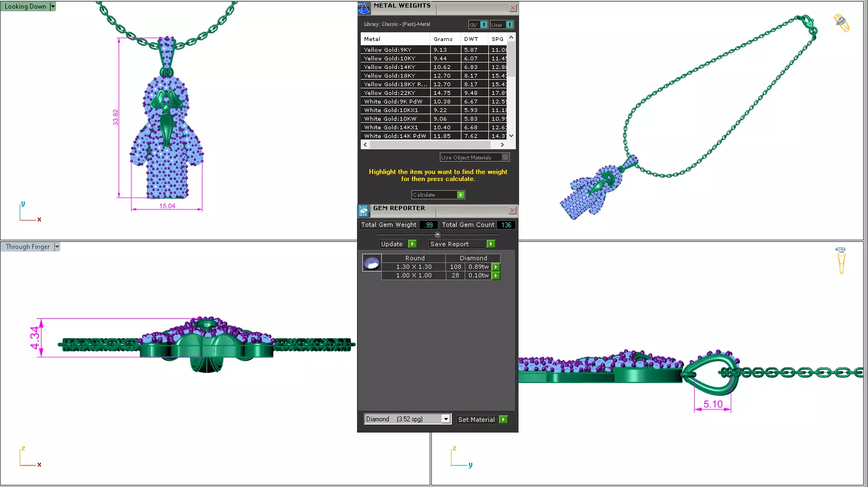
Task: Click the 108 gem count cell
Action: point(456,267)
